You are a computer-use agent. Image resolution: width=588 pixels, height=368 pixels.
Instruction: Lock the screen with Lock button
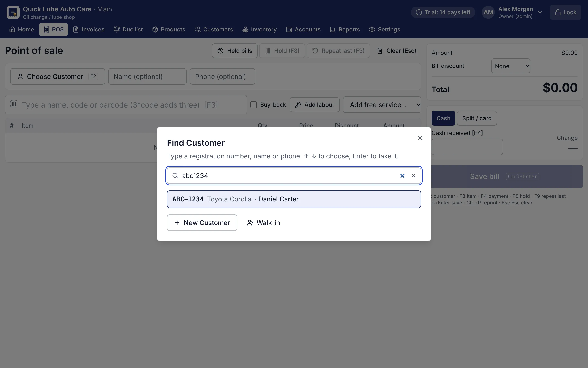565,12
